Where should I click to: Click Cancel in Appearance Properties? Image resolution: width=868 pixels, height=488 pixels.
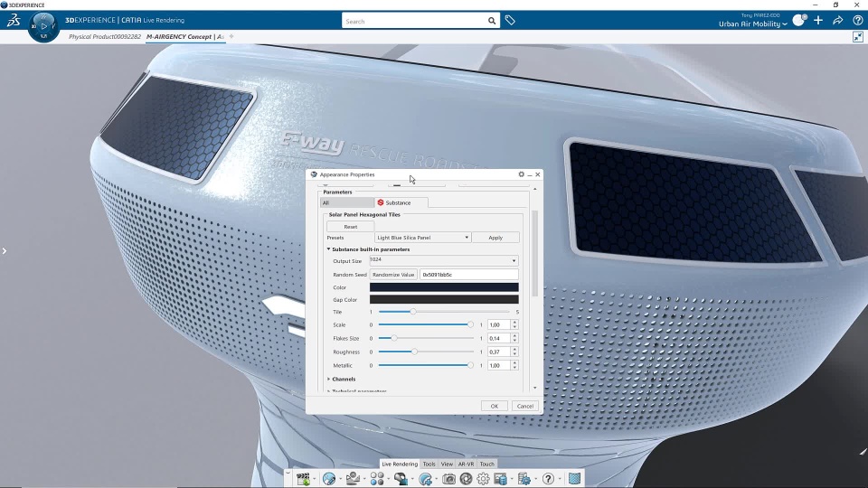(524, 406)
